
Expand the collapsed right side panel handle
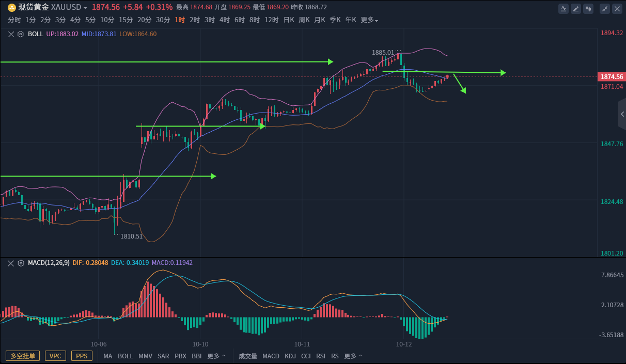point(622,114)
